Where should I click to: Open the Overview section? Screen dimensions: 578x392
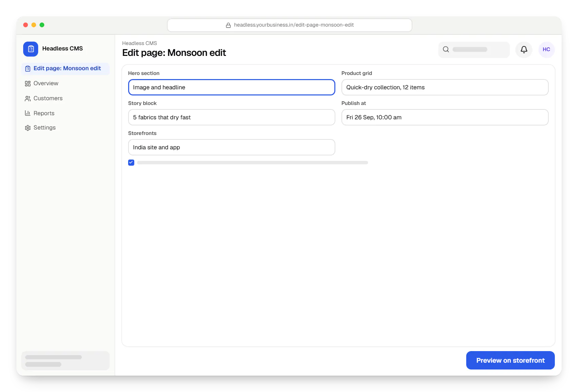[x=65, y=84]
